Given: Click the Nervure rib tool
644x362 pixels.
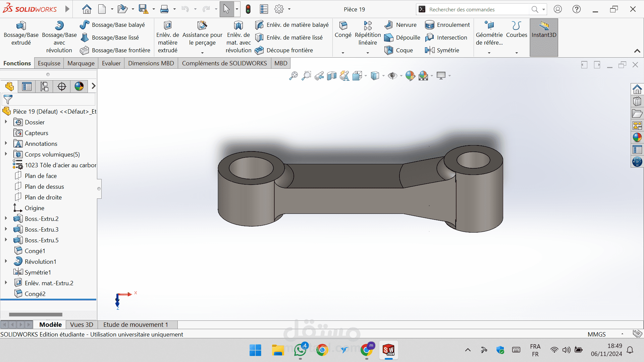Looking at the screenshot, I should (x=401, y=25).
